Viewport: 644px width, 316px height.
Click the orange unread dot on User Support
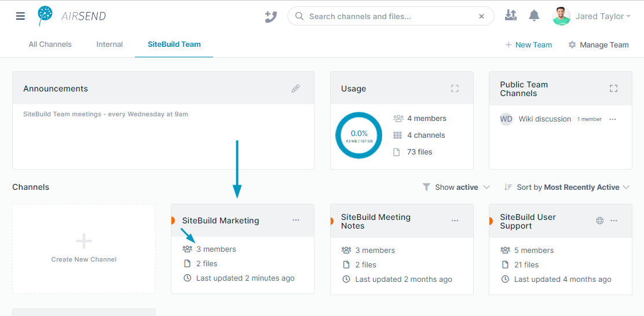pyautogui.click(x=491, y=221)
